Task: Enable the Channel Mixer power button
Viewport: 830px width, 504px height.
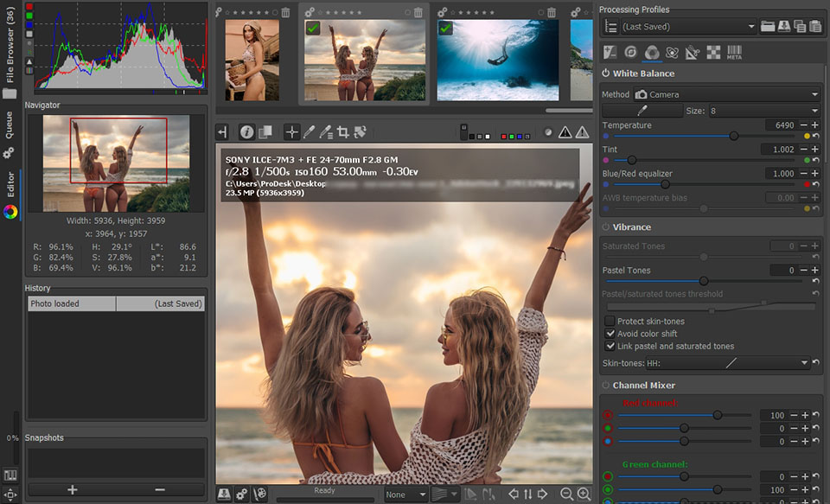Action: pos(605,385)
